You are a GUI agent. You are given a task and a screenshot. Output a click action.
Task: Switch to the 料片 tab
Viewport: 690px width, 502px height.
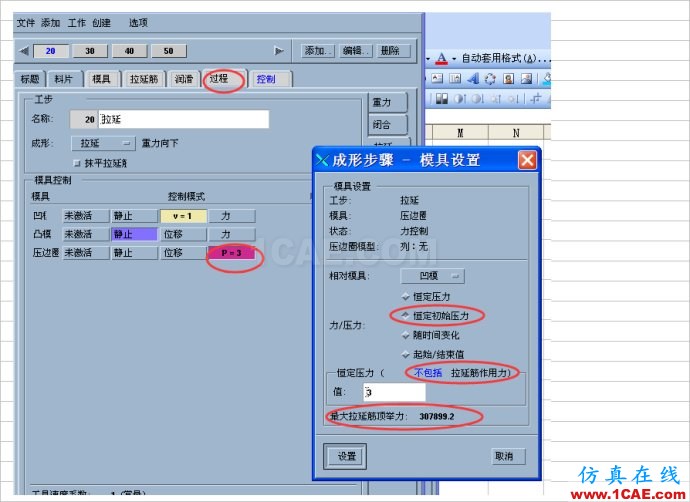click(65, 79)
